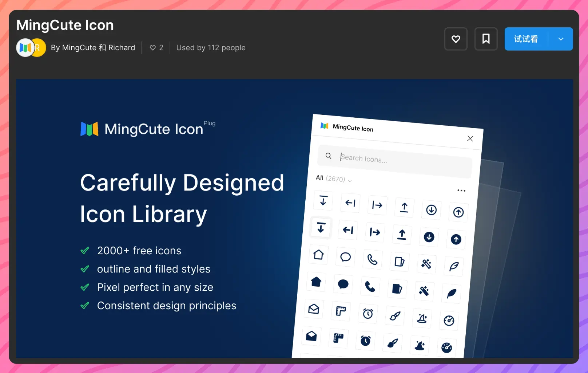This screenshot has width=588, height=373.
Task: Pick the outline open mail icon
Action: point(313,309)
